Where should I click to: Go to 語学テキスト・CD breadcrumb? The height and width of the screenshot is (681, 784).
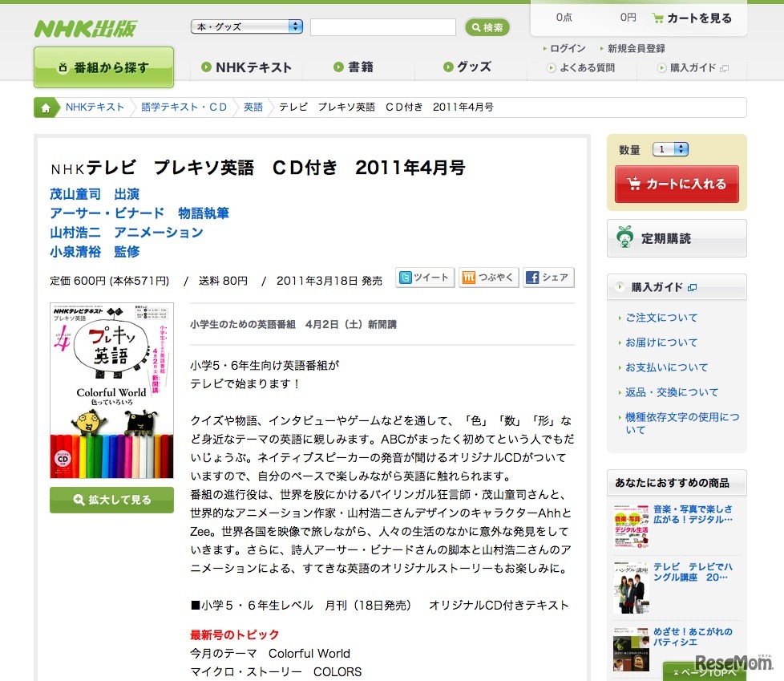pos(184,107)
